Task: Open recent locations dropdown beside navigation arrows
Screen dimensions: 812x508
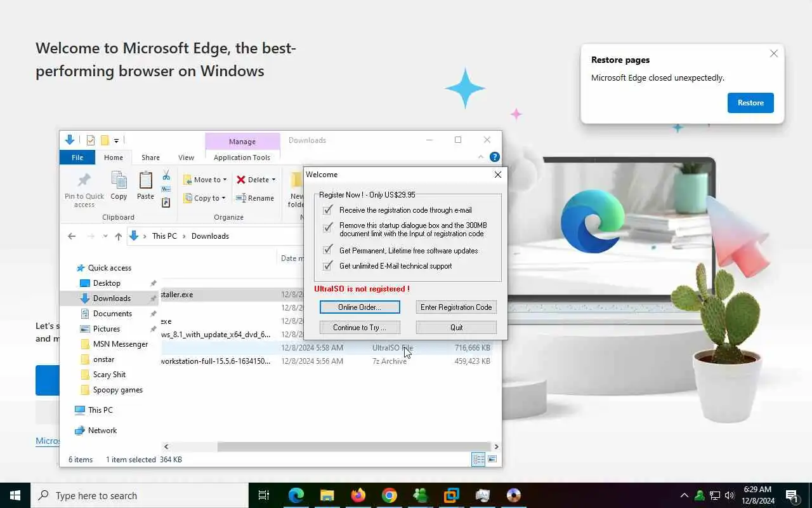Action: pos(105,236)
